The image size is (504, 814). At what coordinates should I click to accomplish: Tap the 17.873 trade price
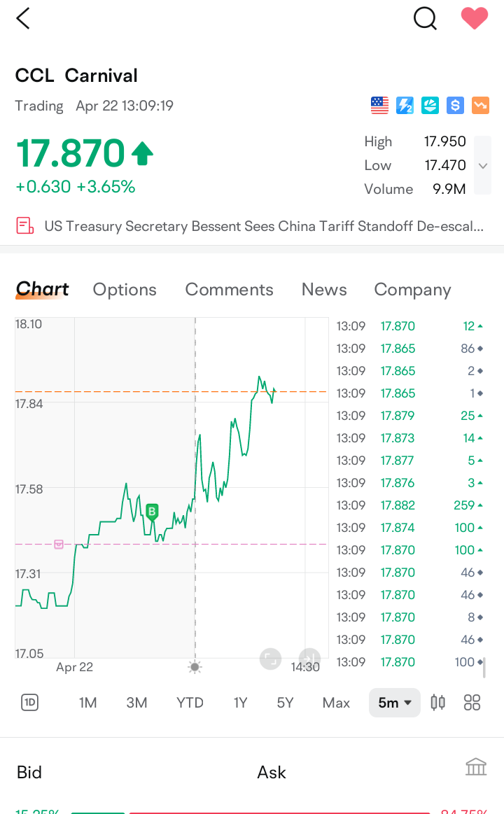click(398, 438)
